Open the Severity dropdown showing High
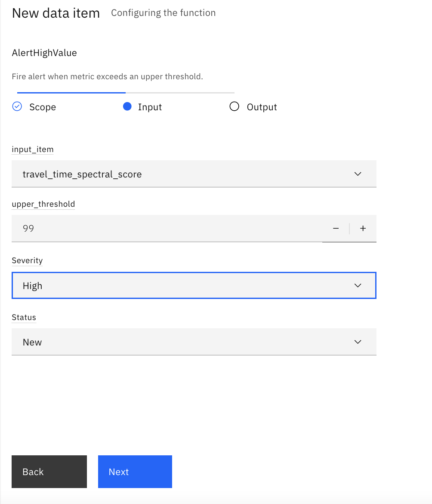Screen dimensions: 432x504 pyautogui.click(x=194, y=286)
